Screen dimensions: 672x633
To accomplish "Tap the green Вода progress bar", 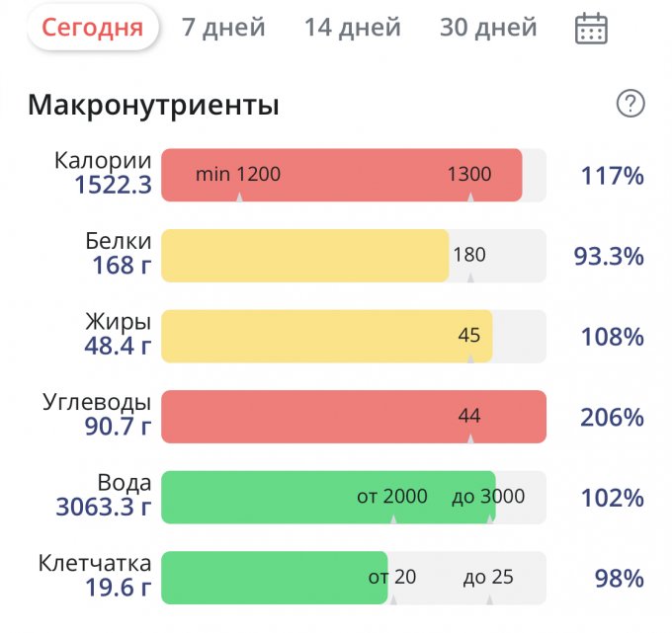I will point(327,497).
